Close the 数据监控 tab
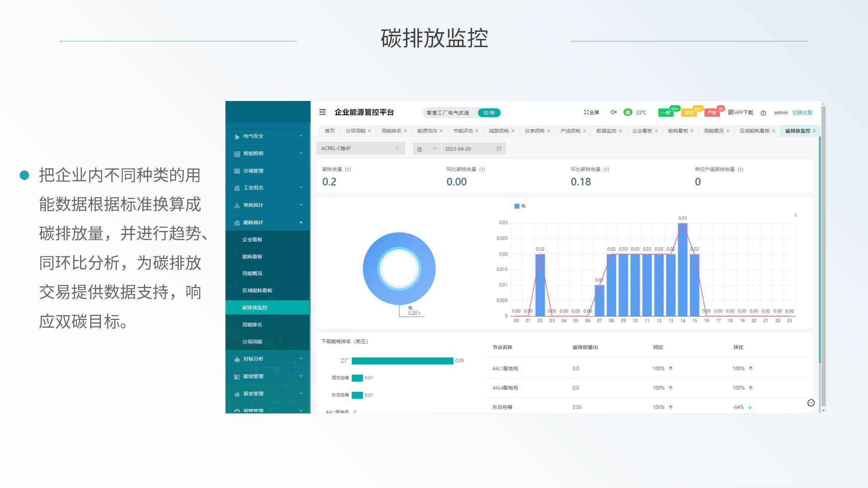868x488 pixels. [620, 131]
